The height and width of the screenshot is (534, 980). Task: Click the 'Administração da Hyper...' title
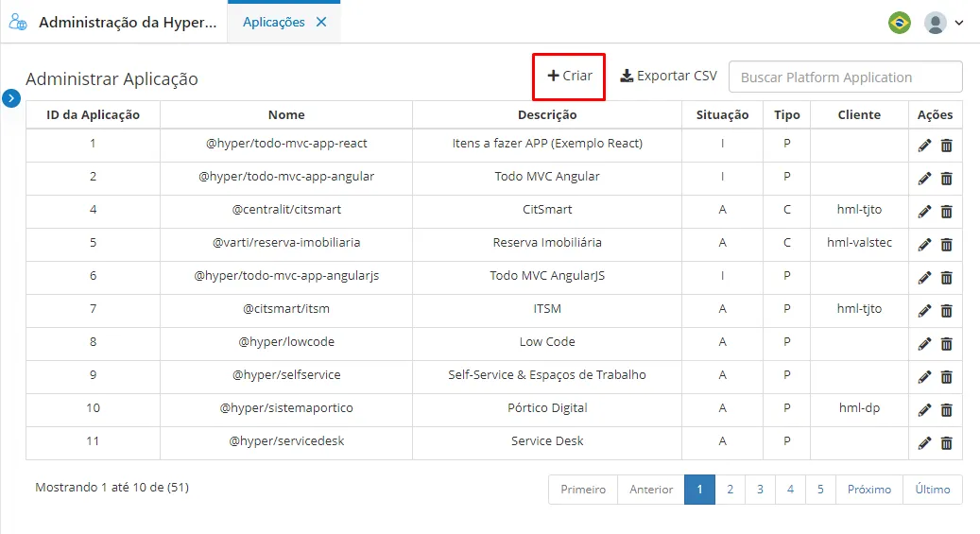(x=128, y=23)
